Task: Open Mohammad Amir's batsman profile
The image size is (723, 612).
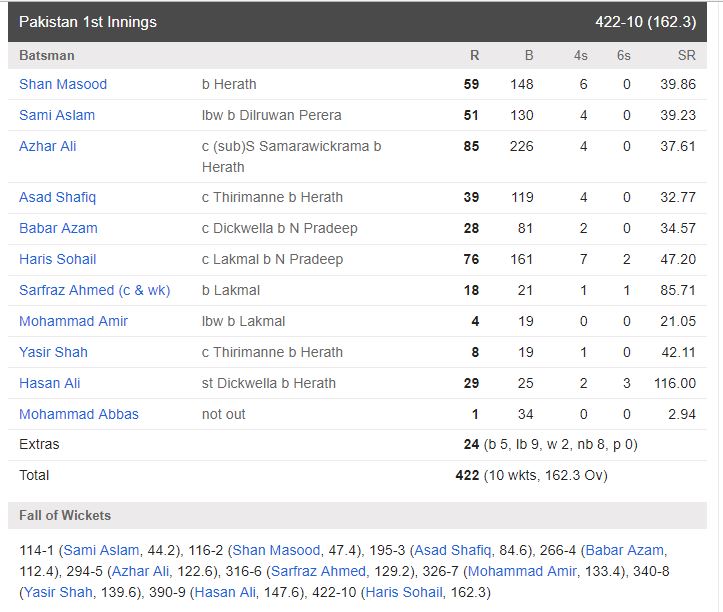Action: (74, 321)
